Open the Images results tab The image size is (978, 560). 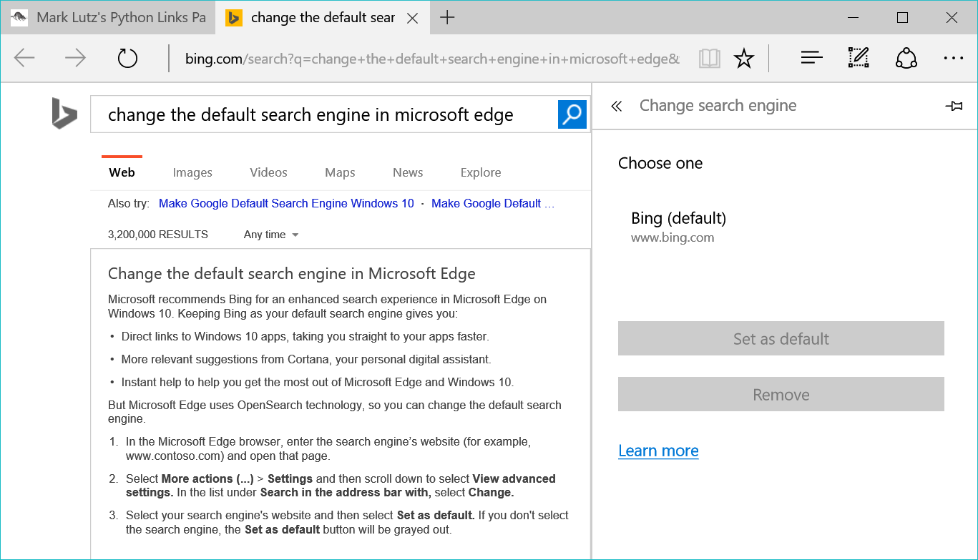click(192, 172)
